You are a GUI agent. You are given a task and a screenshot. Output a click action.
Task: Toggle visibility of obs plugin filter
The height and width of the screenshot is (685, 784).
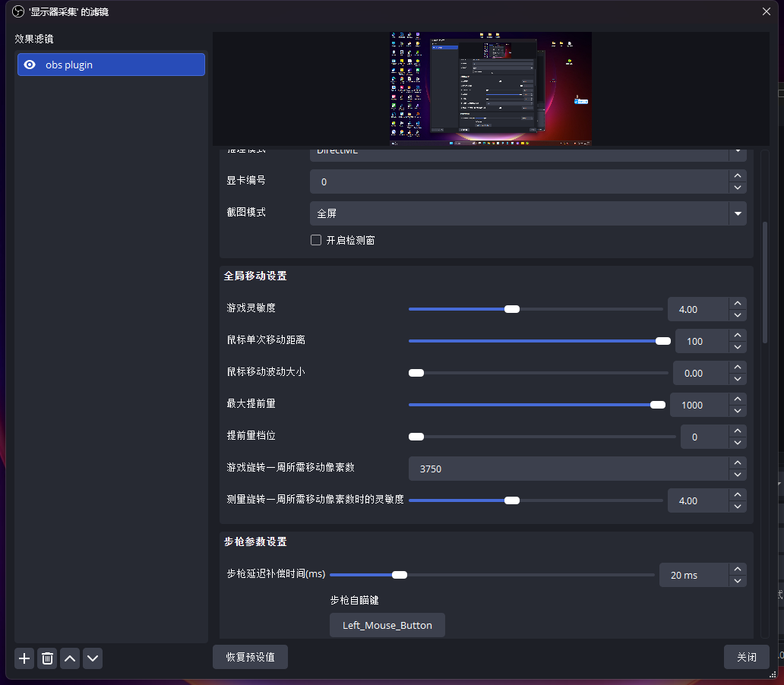pos(30,65)
